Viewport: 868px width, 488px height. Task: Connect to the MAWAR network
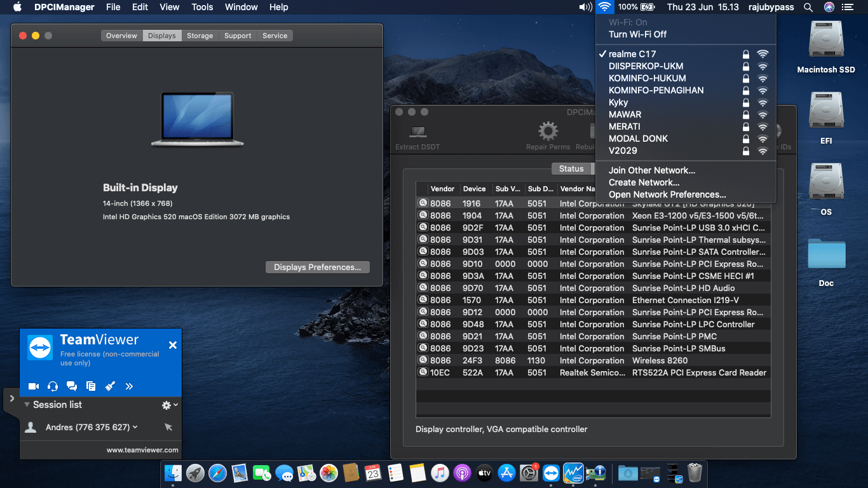click(686, 114)
